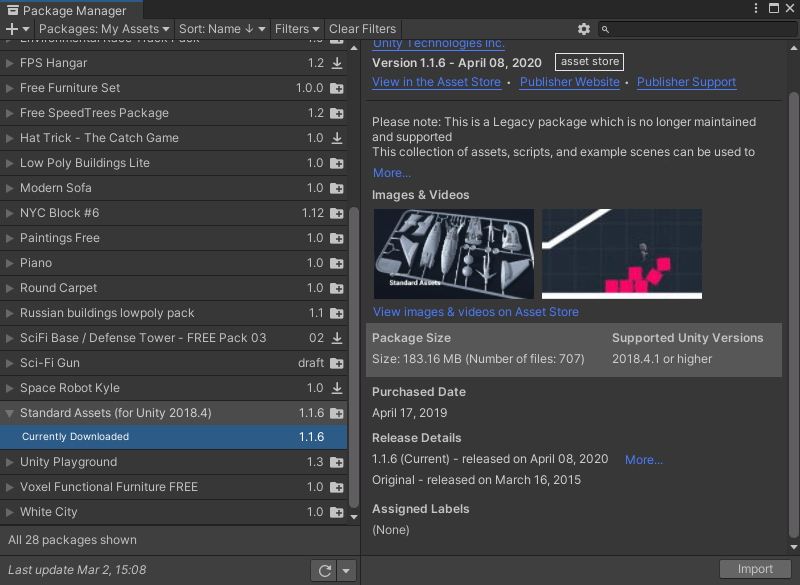The height and width of the screenshot is (585, 800).
Task: Open the kebab menu in the top-right corner
Action: pos(757,8)
